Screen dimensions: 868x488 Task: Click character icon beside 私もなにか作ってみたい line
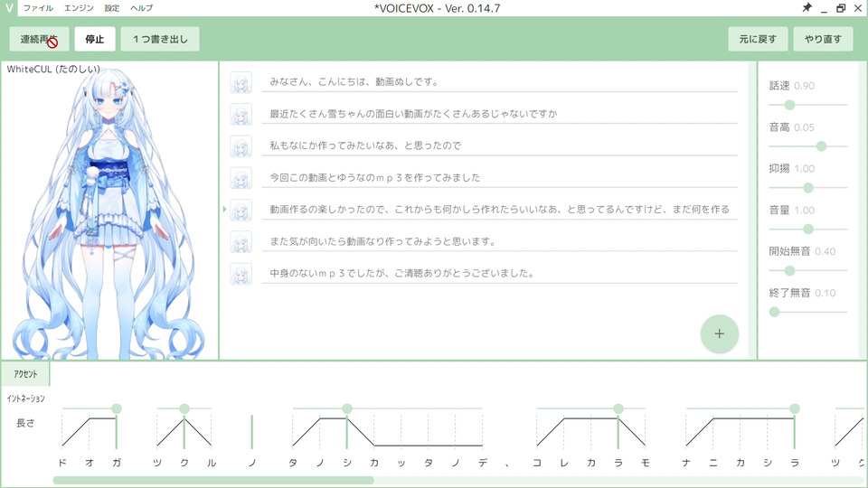tap(241, 146)
